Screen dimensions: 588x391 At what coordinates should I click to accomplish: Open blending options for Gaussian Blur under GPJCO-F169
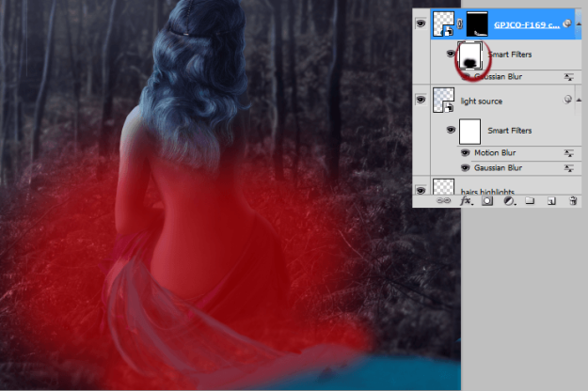pos(569,77)
